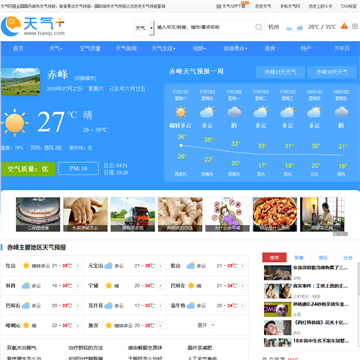This screenshot has height=360, width=360.
Task: Click the 赤峰30天天气 button
Action: (332, 72)
